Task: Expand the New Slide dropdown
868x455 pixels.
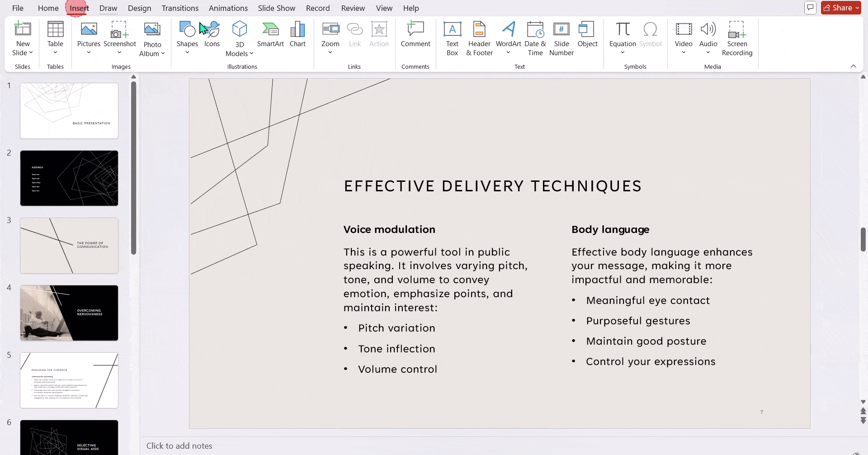Action: (31, 52)
